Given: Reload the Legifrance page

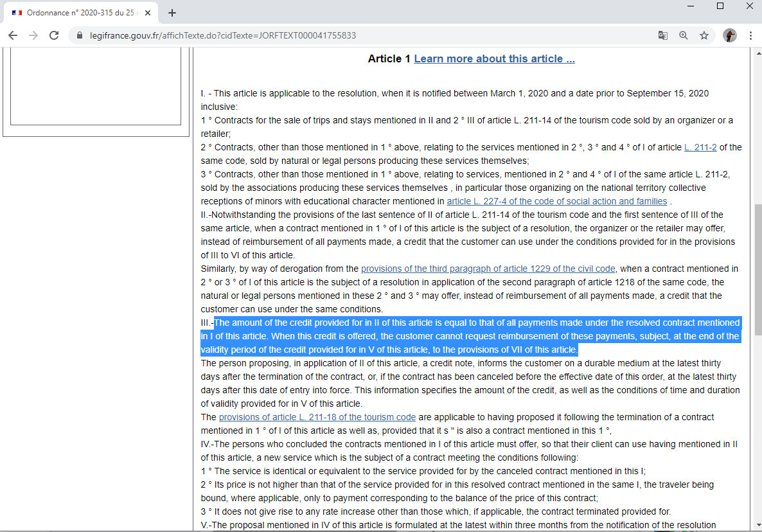Looking at the screenshot, I should (54, 35).
